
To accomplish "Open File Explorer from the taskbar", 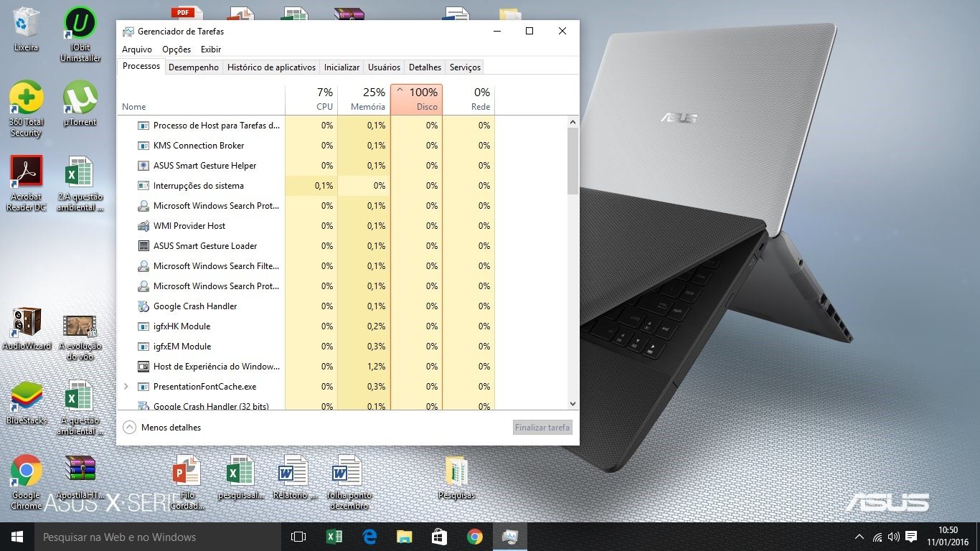I will pyautogui.click(x=405, y=537).
